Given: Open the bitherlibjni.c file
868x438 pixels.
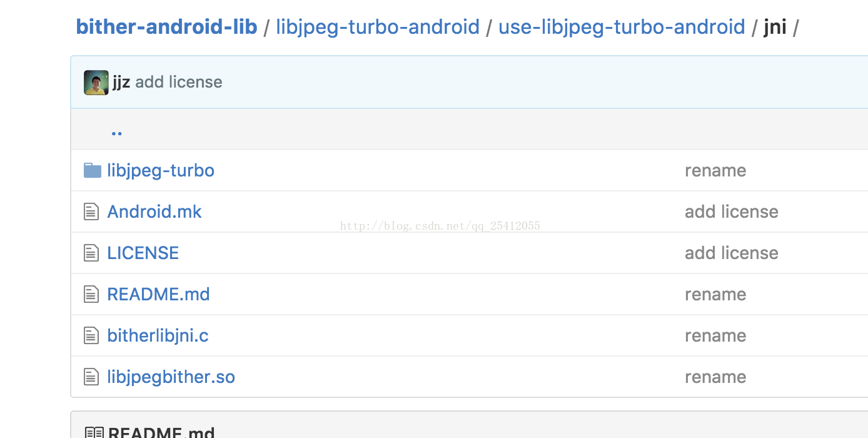Looking at the screenshot, I should (158, 335).
